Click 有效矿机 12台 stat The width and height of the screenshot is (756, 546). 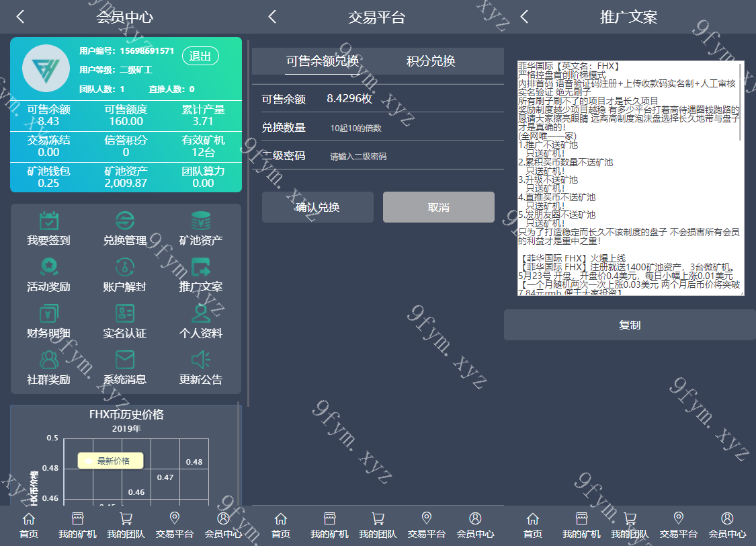click(x=203, y=146)
